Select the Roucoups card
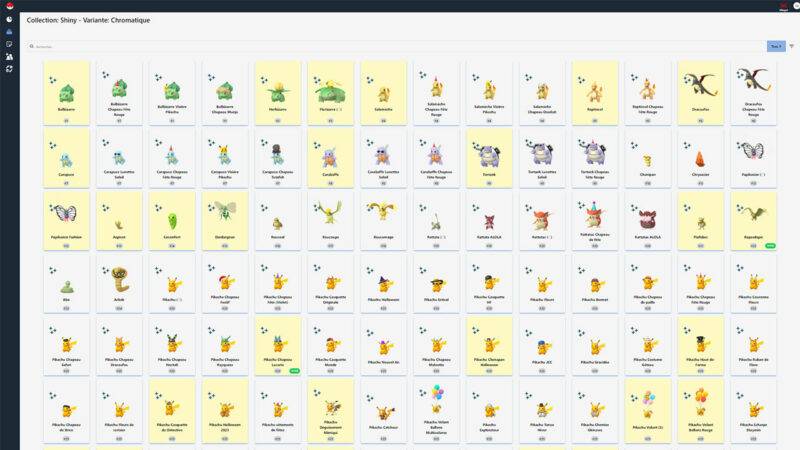 (x=331, y=220)
